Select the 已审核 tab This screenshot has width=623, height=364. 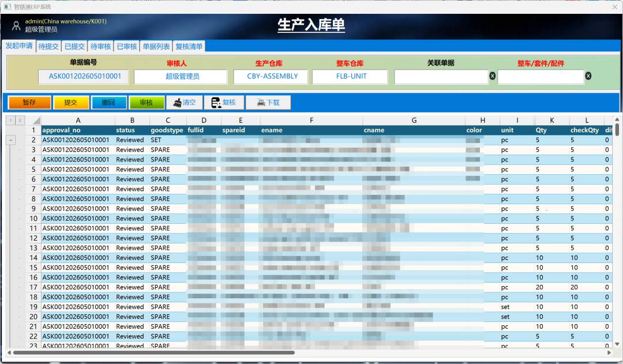pos(127,47)
